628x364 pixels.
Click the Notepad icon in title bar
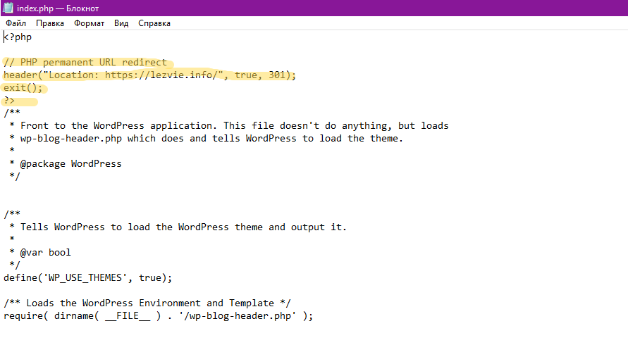coord(8,8)
